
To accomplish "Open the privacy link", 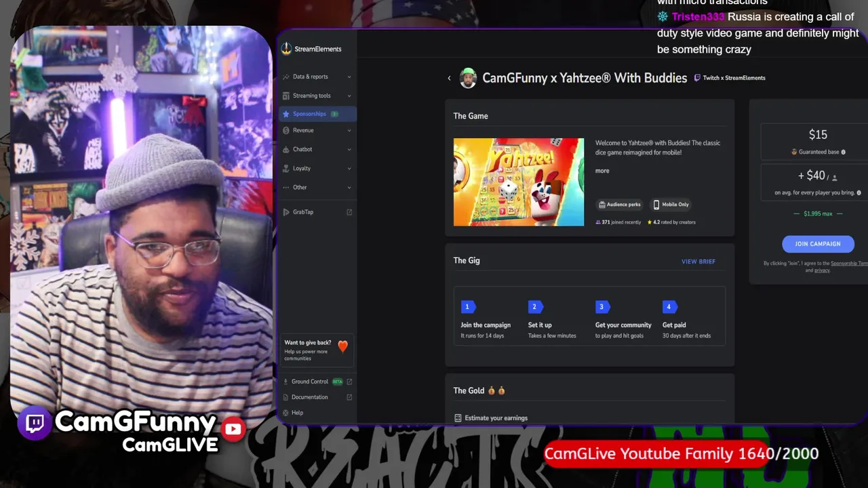I will (x=822, y=270).
